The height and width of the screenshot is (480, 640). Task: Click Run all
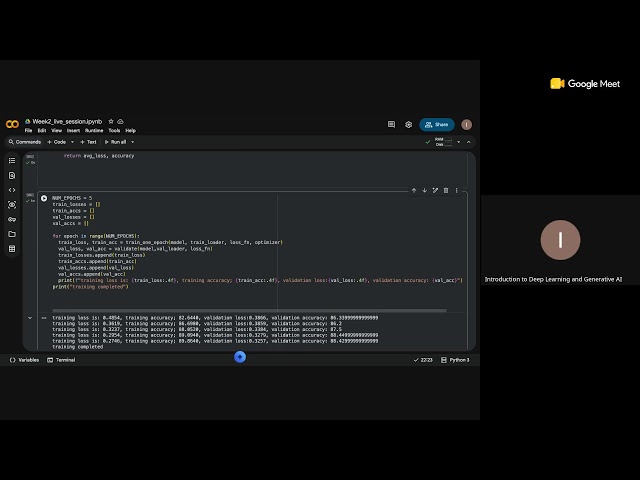coord(116,142)
